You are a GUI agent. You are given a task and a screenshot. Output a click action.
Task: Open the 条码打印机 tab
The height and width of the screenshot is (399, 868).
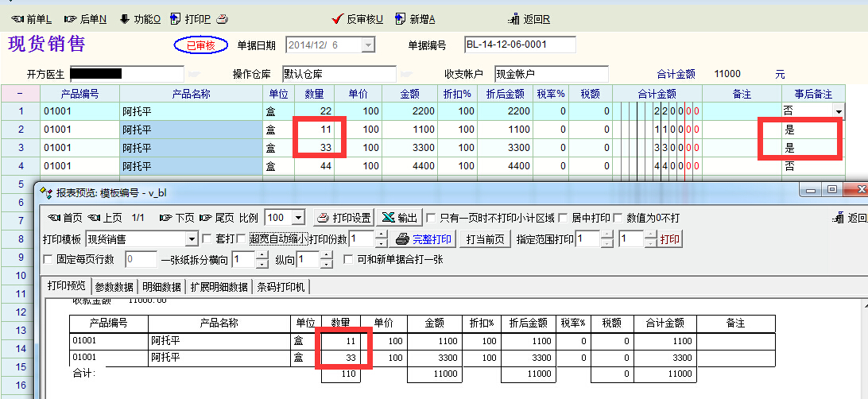pyautogui.click(x=281, y=287)
